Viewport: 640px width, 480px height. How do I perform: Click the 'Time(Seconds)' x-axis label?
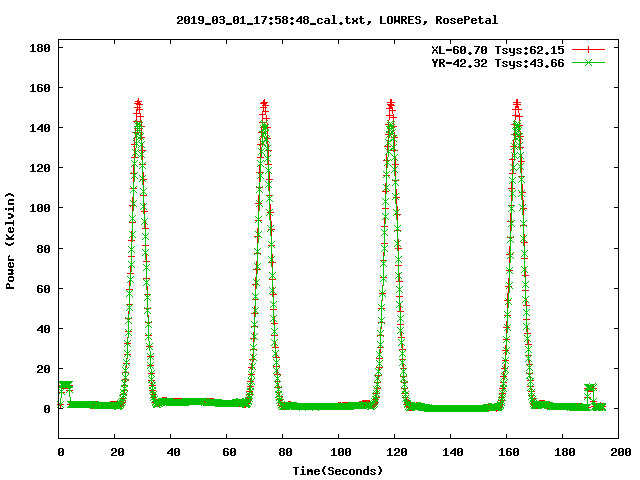coord(338,471)
